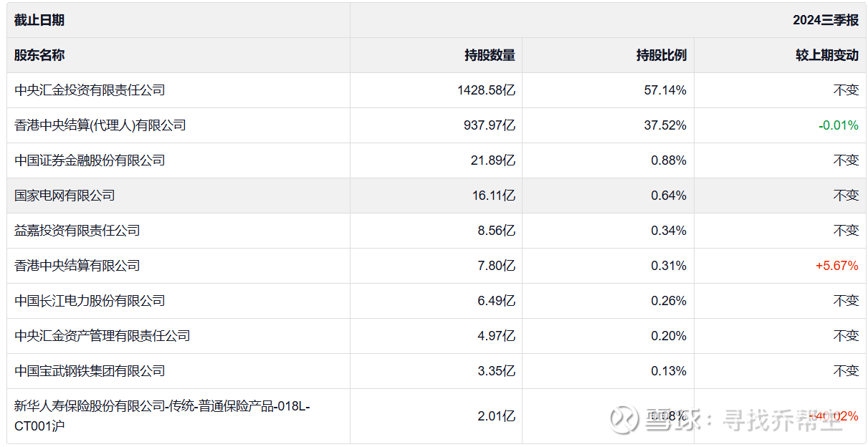Click the green -0.01% change value
Viewport: 868px width, 447px height.
pos(838,125)
